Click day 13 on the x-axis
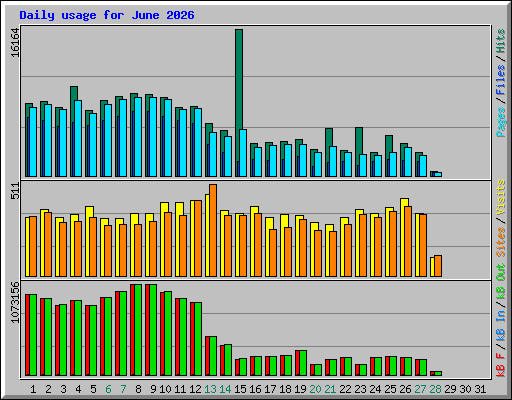The height and width of the screenshot is (400, 512). (x=210, y=389)
